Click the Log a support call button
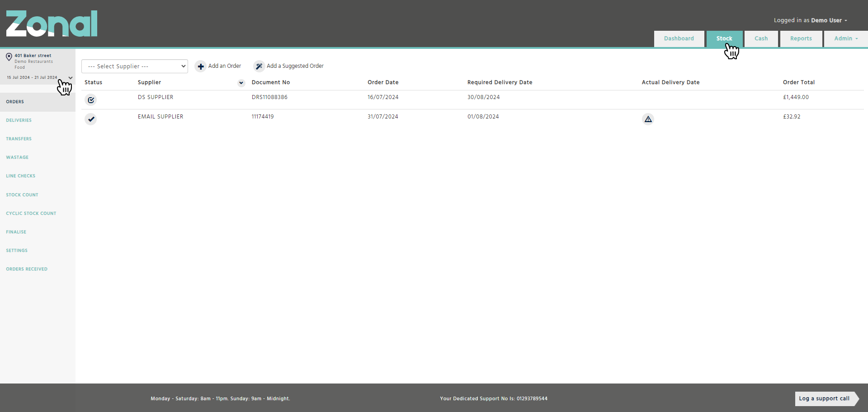Viewport: 868px width, 412px height. point(827,398)
